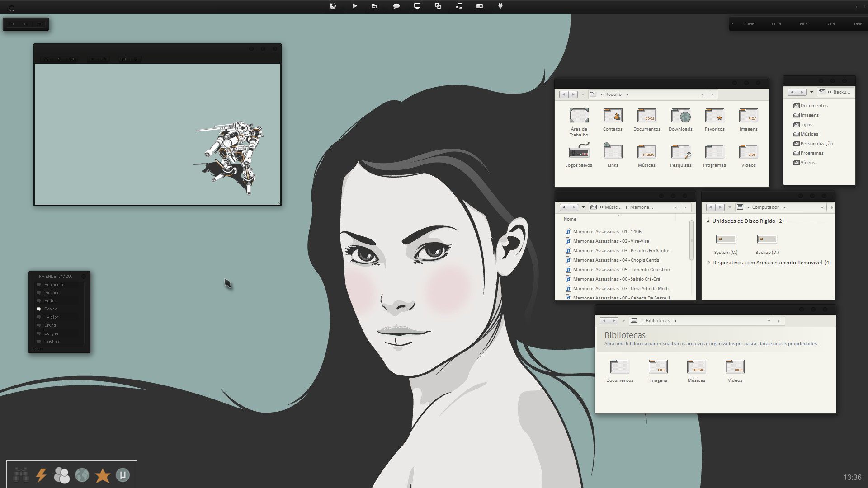This screenshot has height=488, width=868.
Task: Open address bar dropdown in Bibliotecas window
Action: pyautogui.click(x=769, y=321)
